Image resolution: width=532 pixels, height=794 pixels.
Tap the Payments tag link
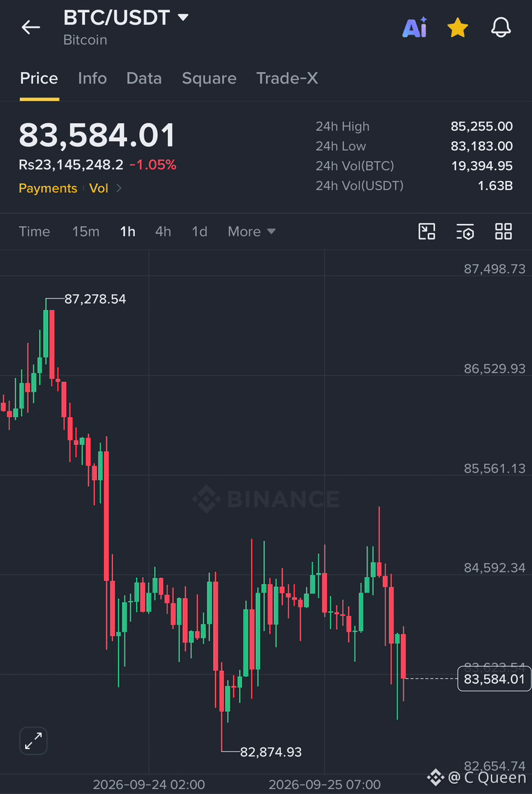tap(47, 189)
